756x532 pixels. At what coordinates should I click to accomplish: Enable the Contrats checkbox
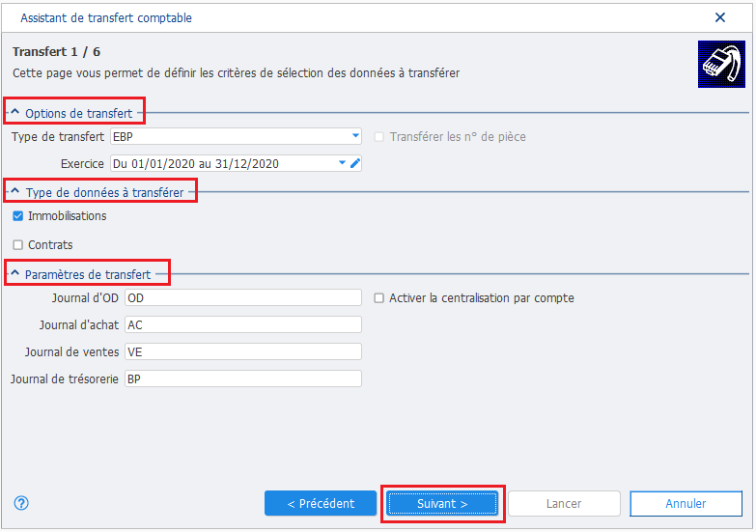pyautogui.click(x=17, y=245)
